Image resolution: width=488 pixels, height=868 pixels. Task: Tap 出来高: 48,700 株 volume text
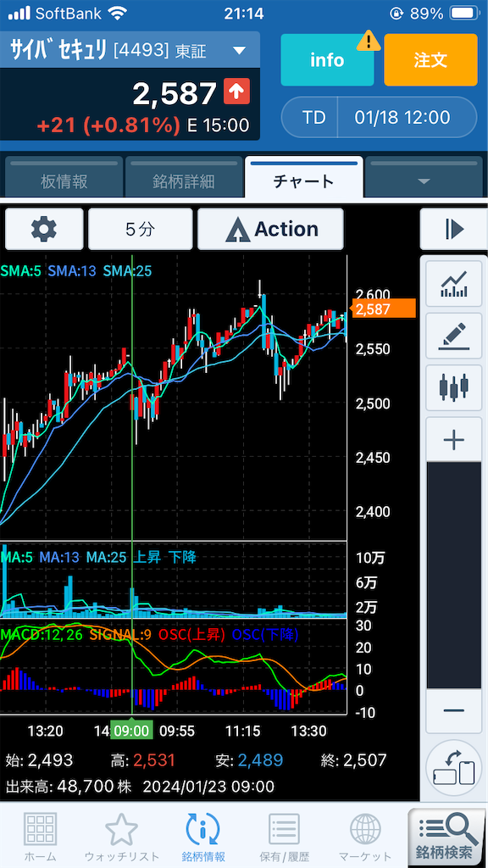(69, 786)
